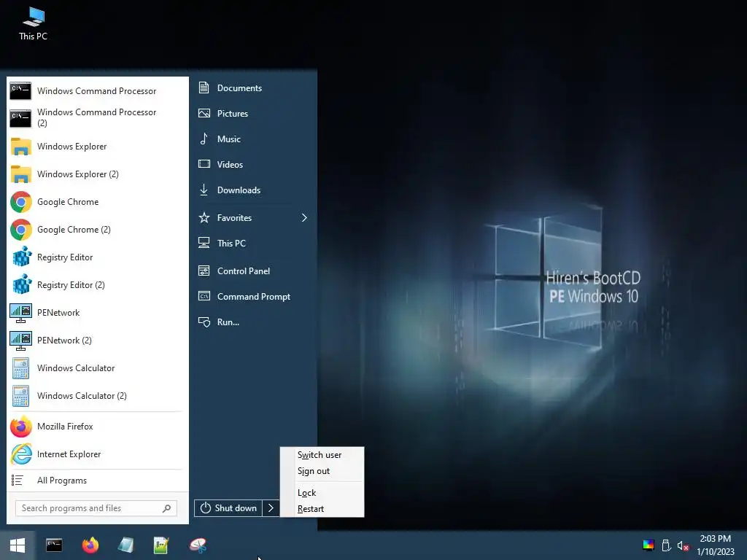
Task: Expand the Favorites submenu arrow
Action: [x=304, y=217]
